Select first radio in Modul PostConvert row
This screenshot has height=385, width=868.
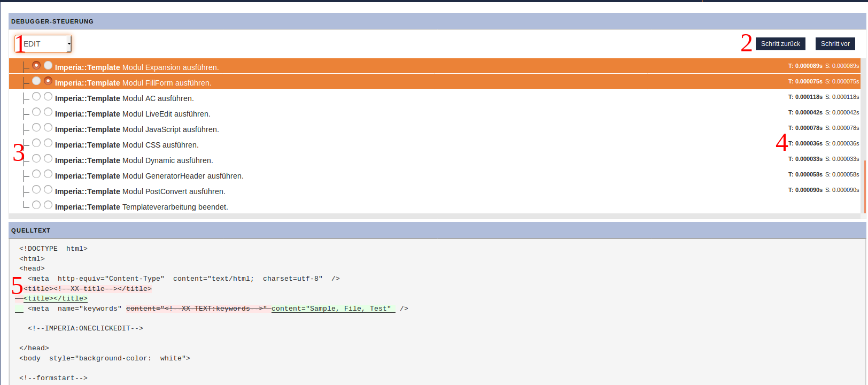click(x=36, y=189)
